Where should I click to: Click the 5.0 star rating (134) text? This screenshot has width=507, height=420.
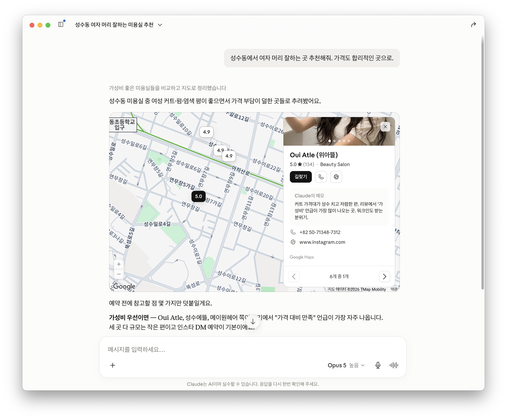click(302, 164)
